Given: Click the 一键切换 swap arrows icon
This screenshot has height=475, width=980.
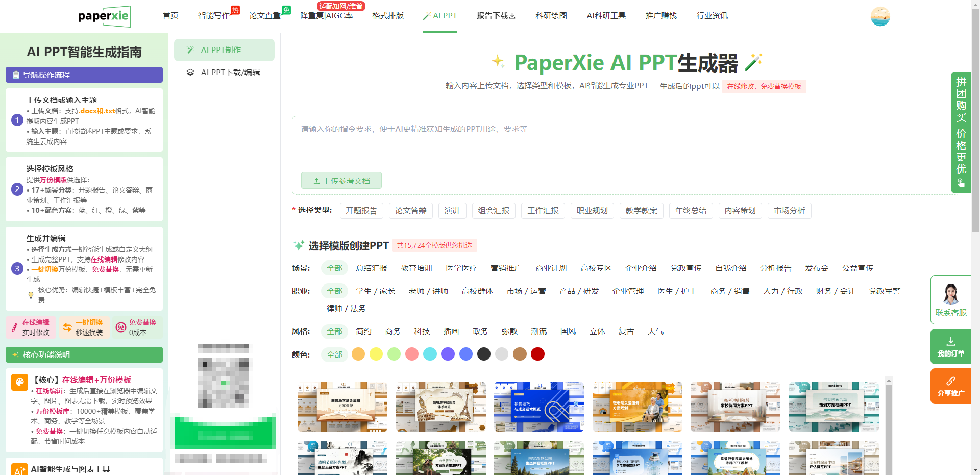Looking at the screenshot, I should click(67, 327).
